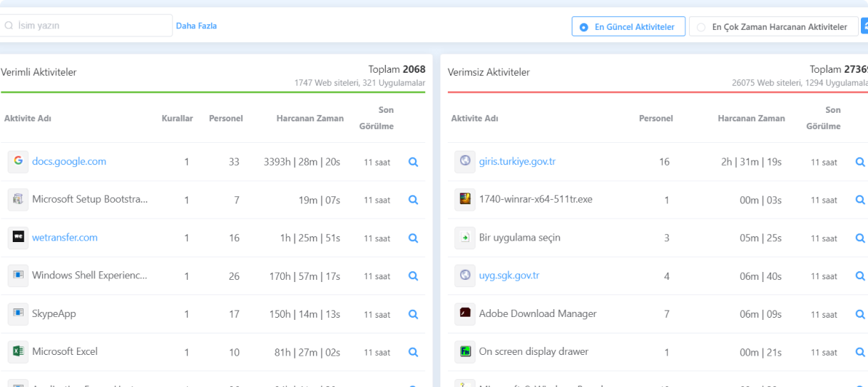Open the giris.turkiye.gov.tr link
Image resolution: width=868 pixels, height=387 pixels.
[517, 161]
